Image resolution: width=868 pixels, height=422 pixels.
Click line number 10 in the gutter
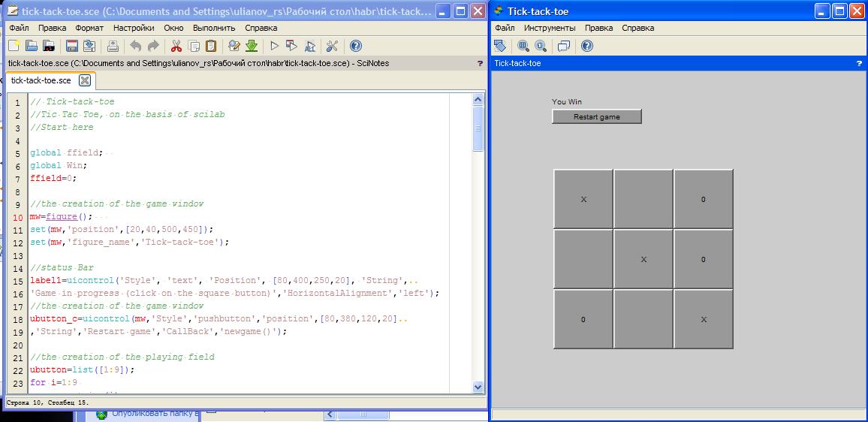(17, 217)
